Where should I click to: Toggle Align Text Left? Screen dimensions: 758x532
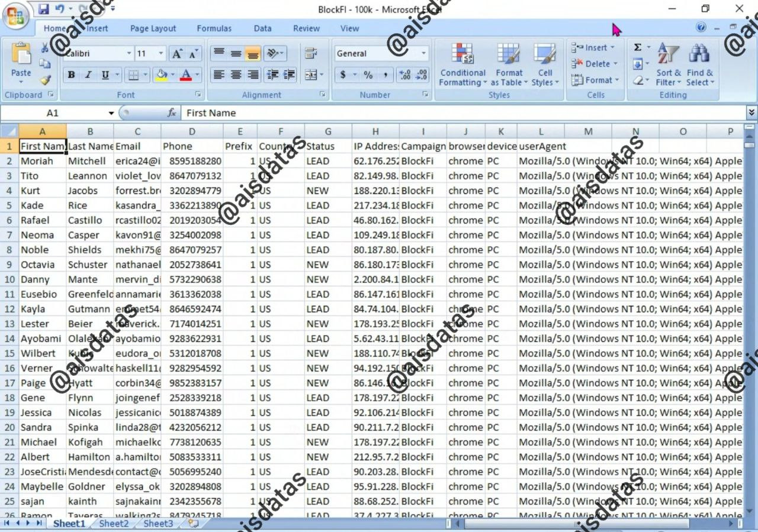pyautogui.click(x=219, y=75)
